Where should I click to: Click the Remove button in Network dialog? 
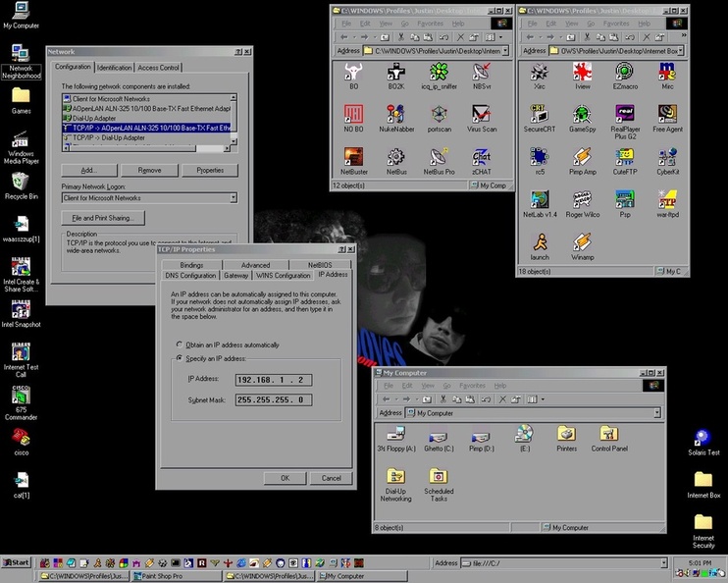(x=149, y=170)
